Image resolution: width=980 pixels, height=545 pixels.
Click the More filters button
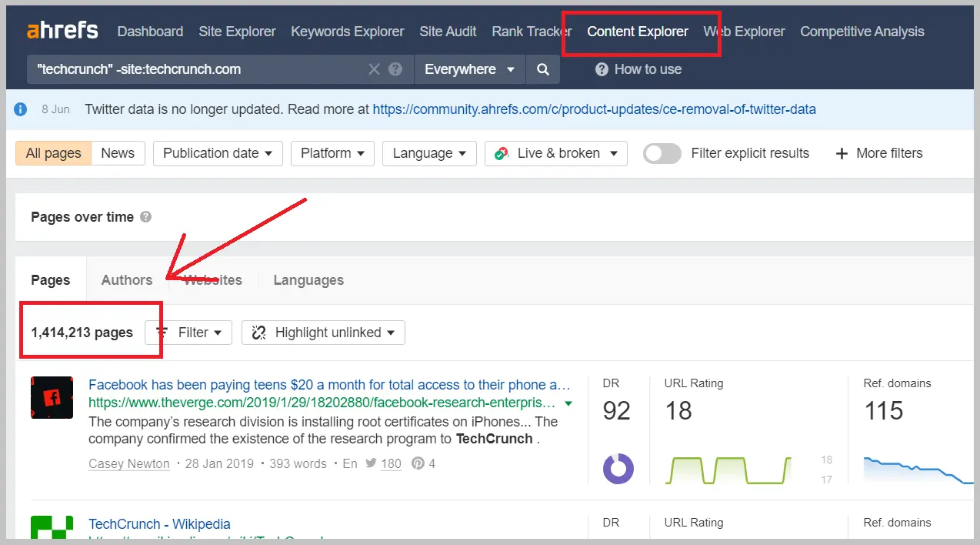pyautogui.click(x=879, y=153)
